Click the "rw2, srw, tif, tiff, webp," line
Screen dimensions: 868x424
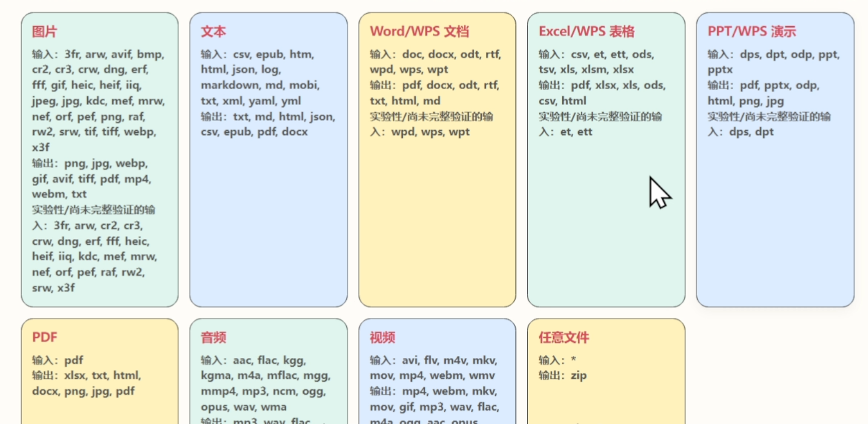click(x=94, y=132)
